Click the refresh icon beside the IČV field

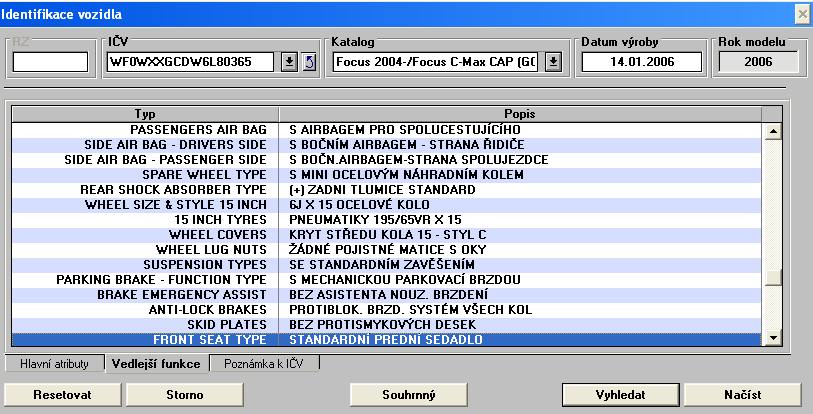point(308,62)
